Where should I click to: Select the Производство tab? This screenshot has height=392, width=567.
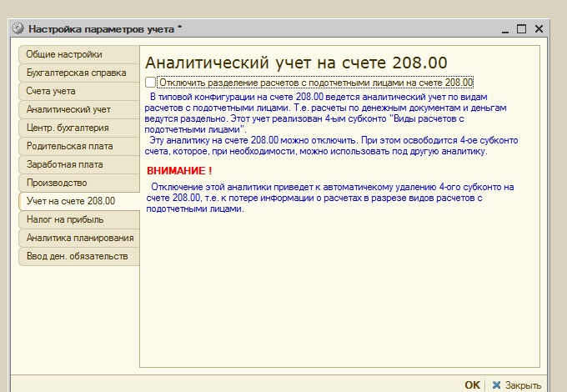79,183
